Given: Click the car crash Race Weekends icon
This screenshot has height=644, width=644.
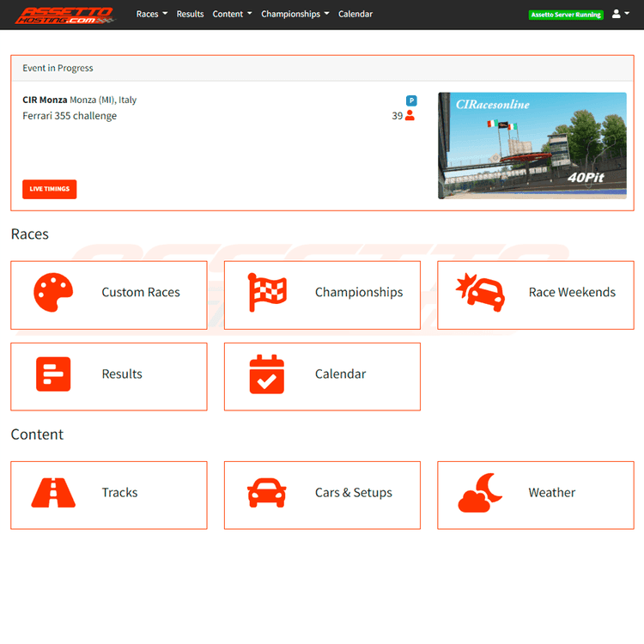Looking at the screenshot, I should pos(480,292).
